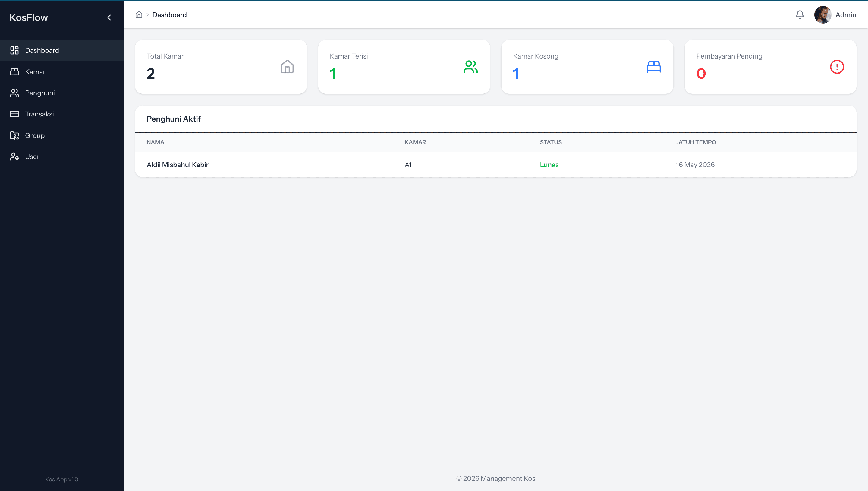Select the Aldii Misbahul Kabir row name

[x=178, y=165]
